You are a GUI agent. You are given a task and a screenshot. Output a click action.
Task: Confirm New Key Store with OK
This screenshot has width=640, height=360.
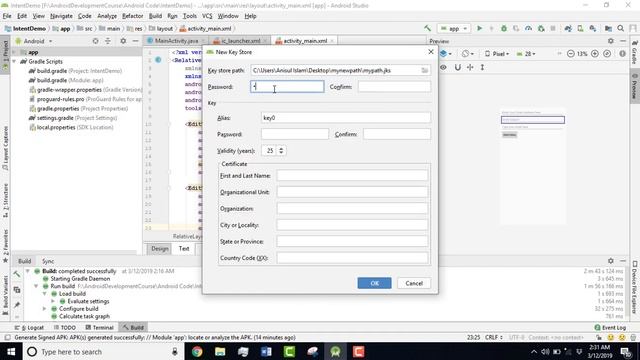[374, 283]
